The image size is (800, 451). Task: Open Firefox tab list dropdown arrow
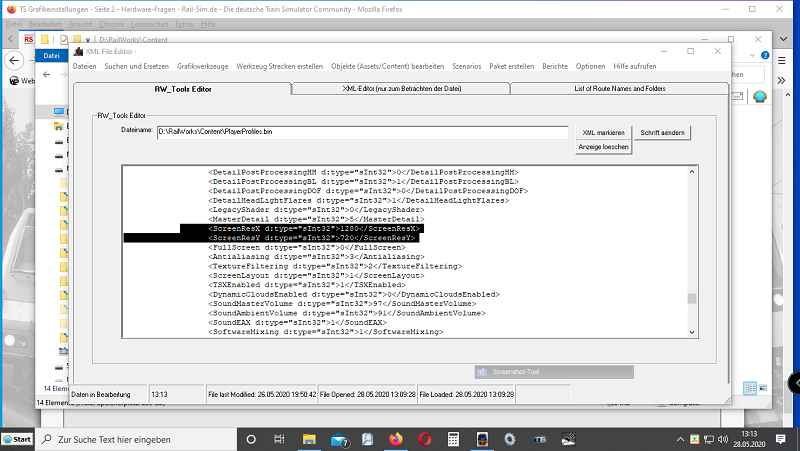[784, 39]
